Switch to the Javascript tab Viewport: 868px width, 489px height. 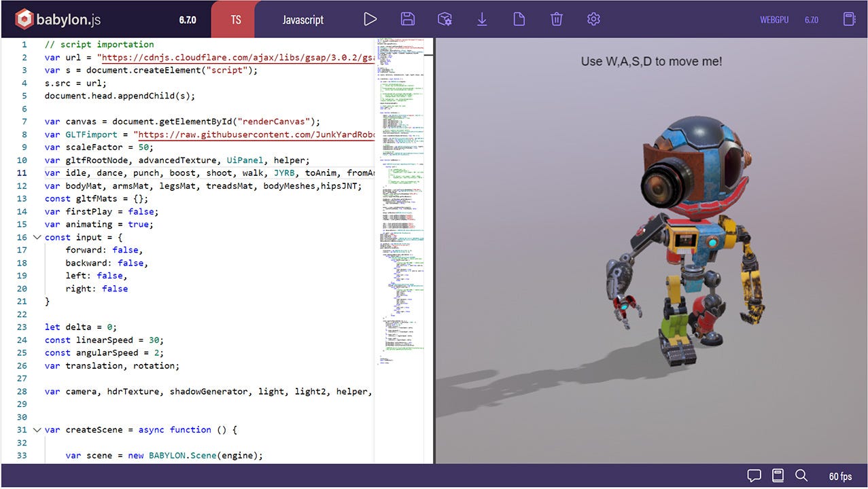[303, 19]
